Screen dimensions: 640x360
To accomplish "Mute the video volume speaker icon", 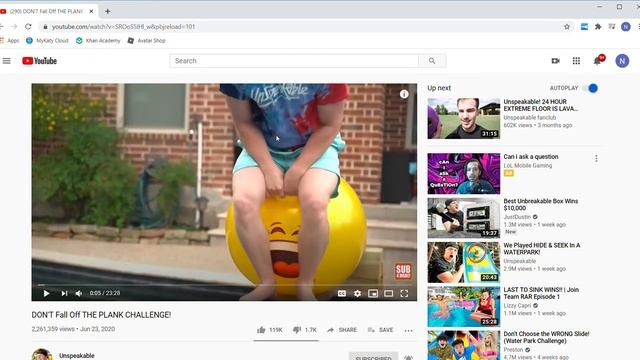I will coord(79,293).
